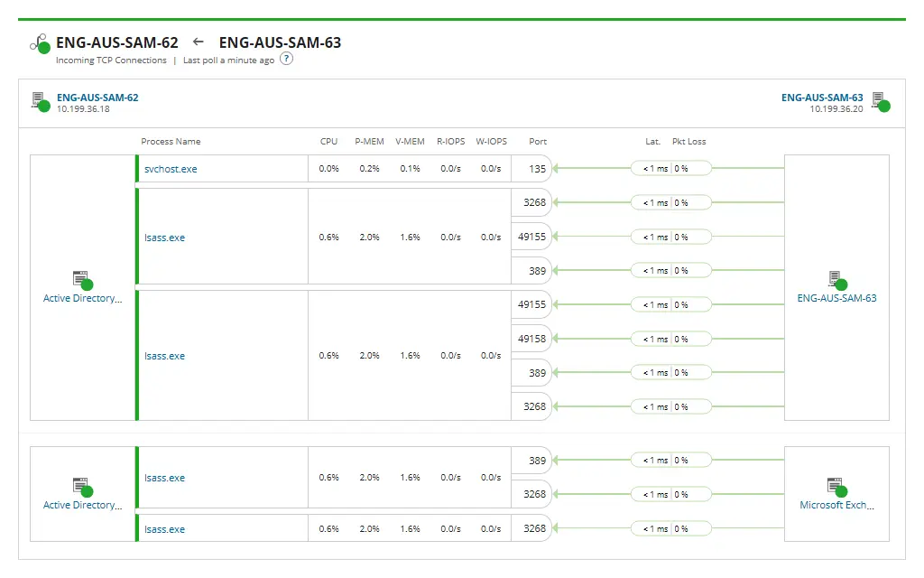
Task: Click the Process Name column header
Action: (171, 142)
